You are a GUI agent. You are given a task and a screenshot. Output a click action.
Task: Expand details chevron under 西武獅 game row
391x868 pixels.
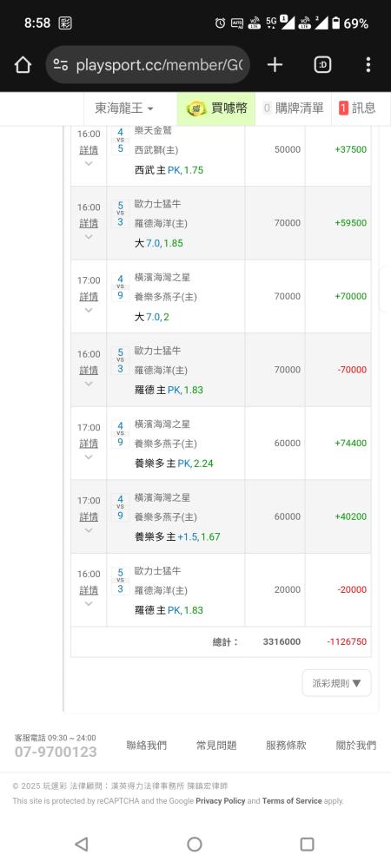(89, 163)
